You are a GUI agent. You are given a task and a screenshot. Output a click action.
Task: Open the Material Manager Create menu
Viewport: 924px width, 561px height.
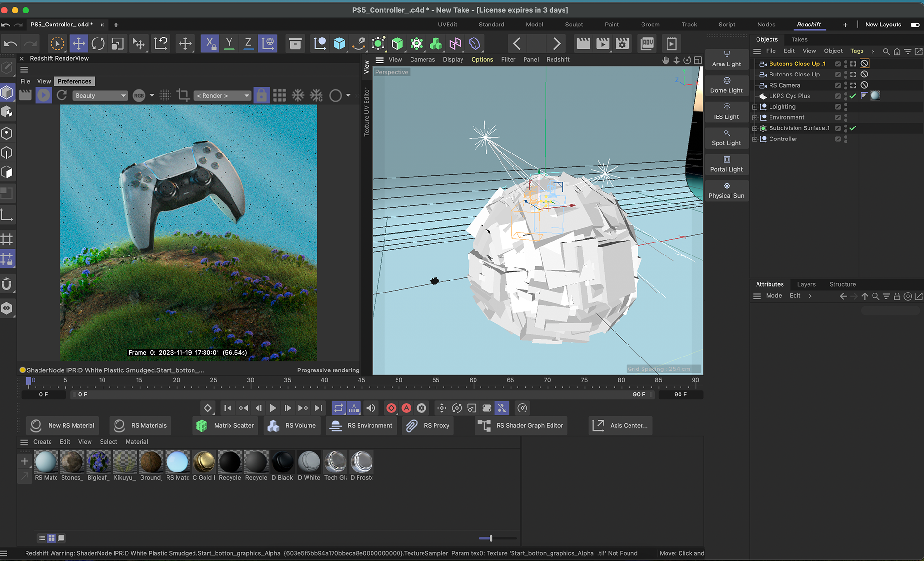(42, 442)
